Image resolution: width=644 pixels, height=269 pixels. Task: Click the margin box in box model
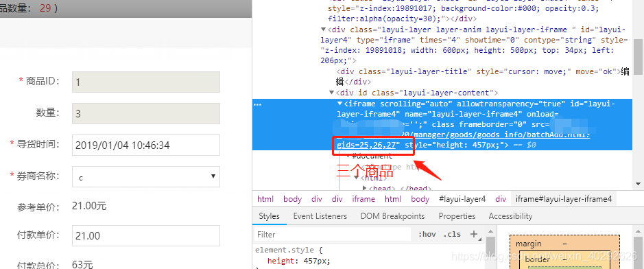528,244
